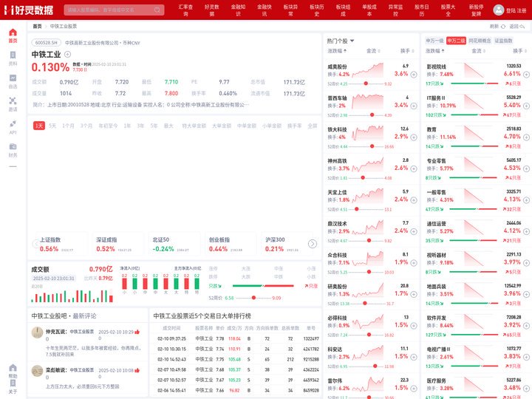Viewport: 532px width, 399px height.
Task: Click plus icon beside 铁大科技
Action: [414, 137]
